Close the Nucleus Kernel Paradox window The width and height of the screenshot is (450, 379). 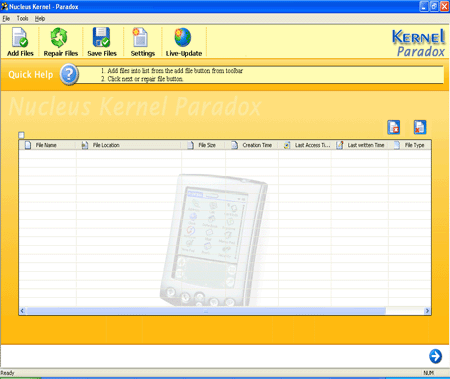[445, 6]
